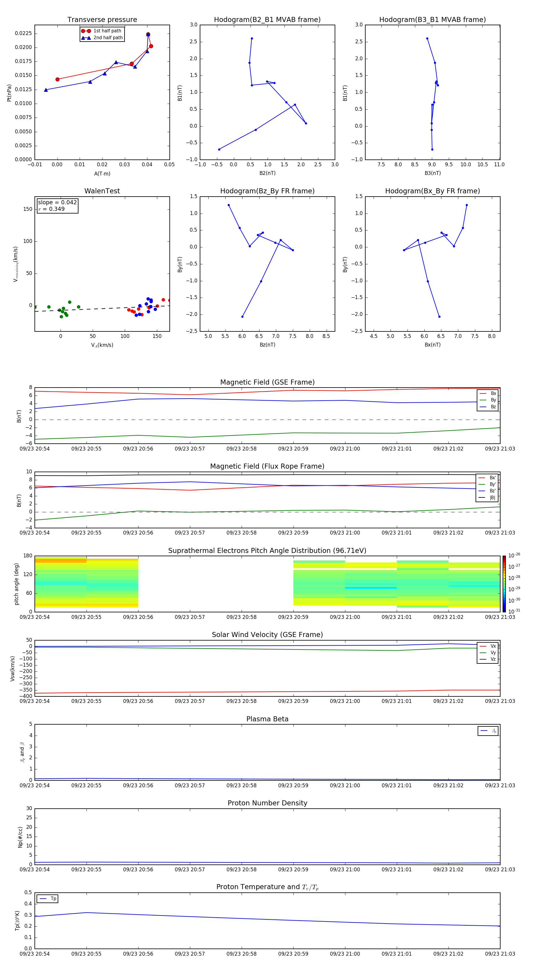Viewport: 535px width, 980px height.
Task: Click the "Transverse pressure" plot title
Action: (102, 20)
